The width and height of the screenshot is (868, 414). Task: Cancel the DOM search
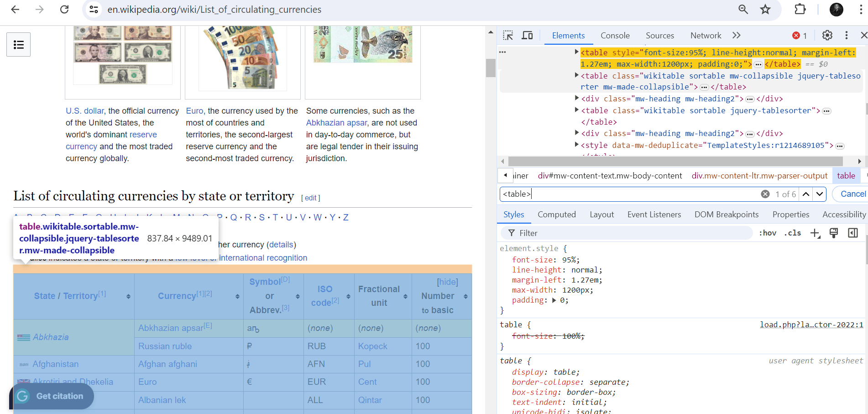tap(852, 194)
